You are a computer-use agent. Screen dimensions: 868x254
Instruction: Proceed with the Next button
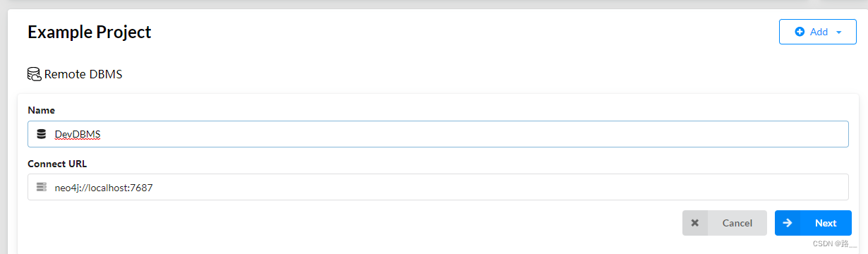click(x=813, y=223)
